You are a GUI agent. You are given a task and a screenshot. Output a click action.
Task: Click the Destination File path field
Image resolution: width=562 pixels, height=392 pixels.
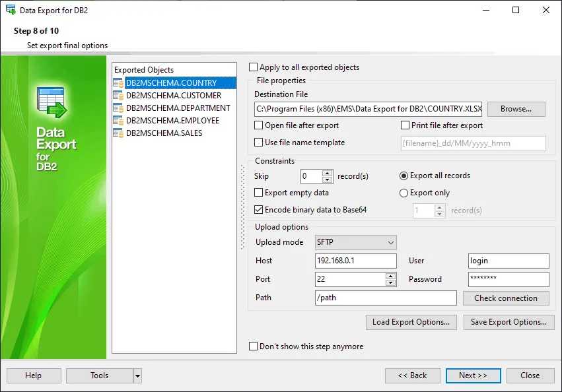click(368, 109)
